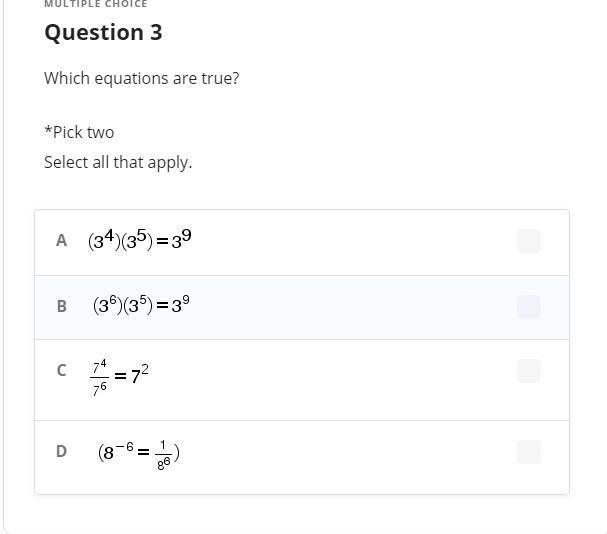Viewport: 607px width, 534px height.
Task: Click the '*Pick two' hint text
Action: [x=79, y=132]
